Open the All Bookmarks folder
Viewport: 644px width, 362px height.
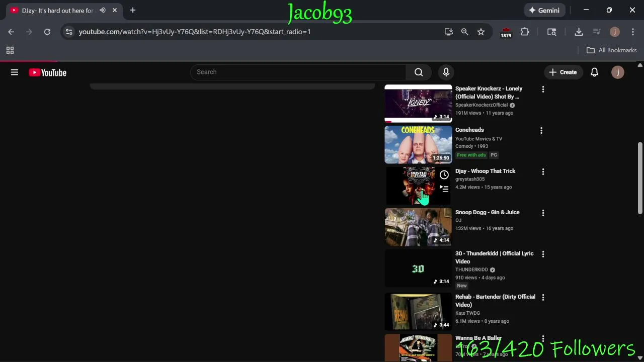pos(612,50)
